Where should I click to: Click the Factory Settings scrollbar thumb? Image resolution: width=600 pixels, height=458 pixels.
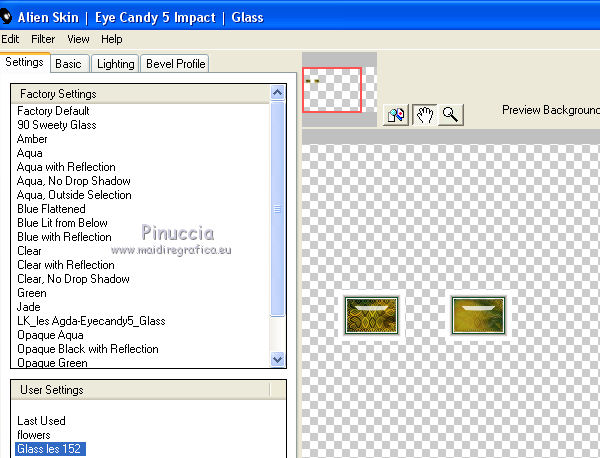point(277,209)
